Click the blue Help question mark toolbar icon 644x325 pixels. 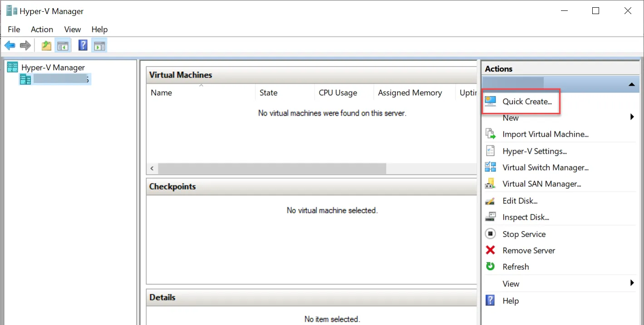click(x=83, y=45)
